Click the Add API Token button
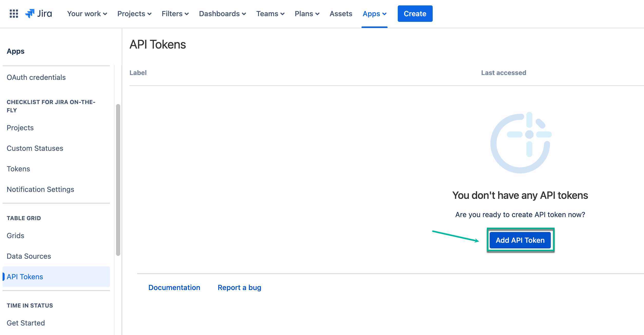Screen dimensions: 644x335 520,240
